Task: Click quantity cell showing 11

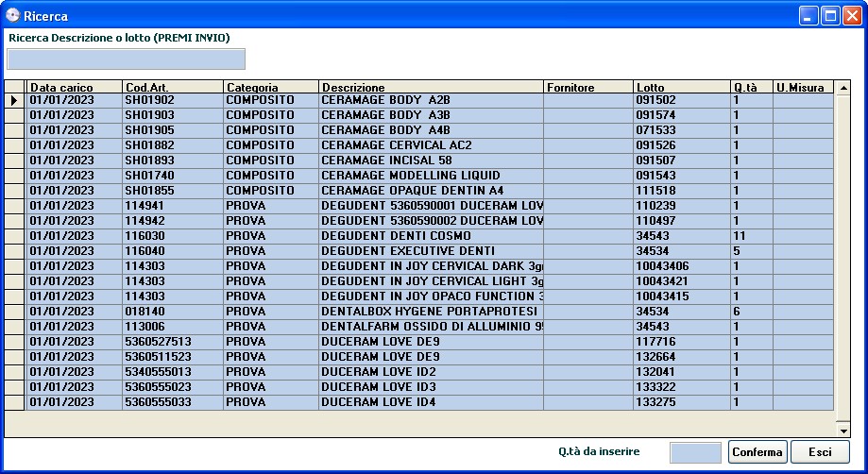Action: coord(752,236)
